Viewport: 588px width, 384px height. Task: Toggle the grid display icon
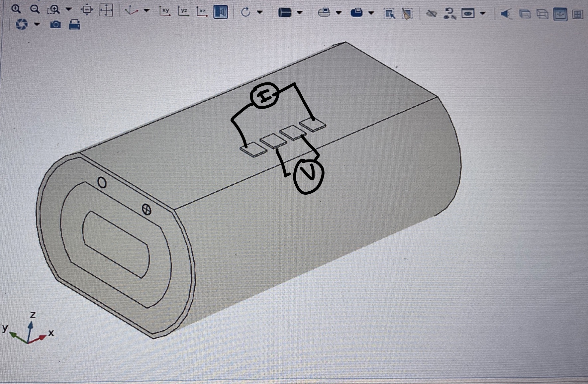[x=578, y=14]
